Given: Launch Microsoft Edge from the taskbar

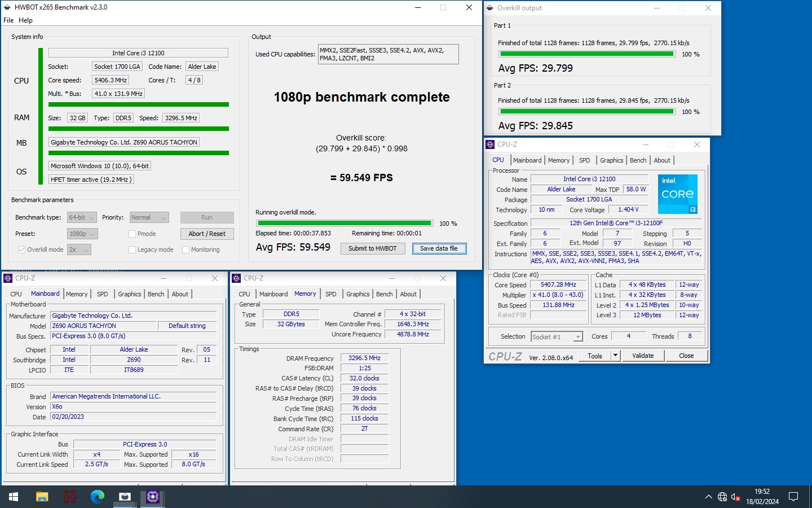Looking at the screenshot, I should (x=98, y=497).
